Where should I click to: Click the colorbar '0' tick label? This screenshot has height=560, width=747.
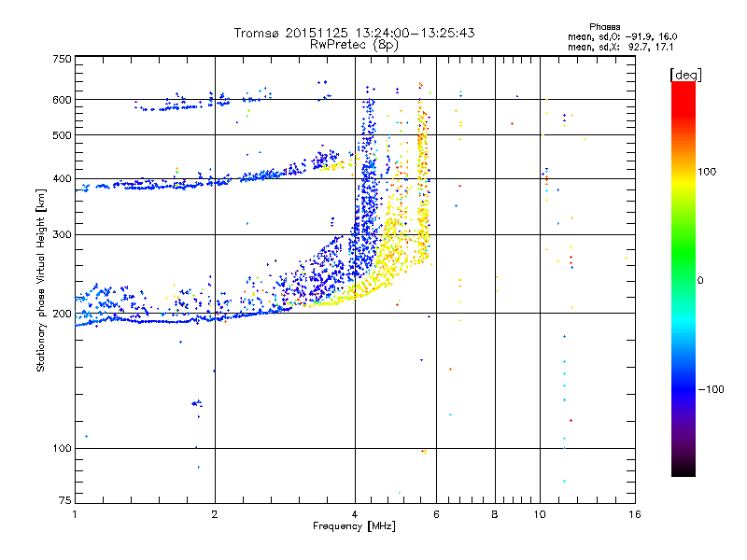click(x=700, y=280)
